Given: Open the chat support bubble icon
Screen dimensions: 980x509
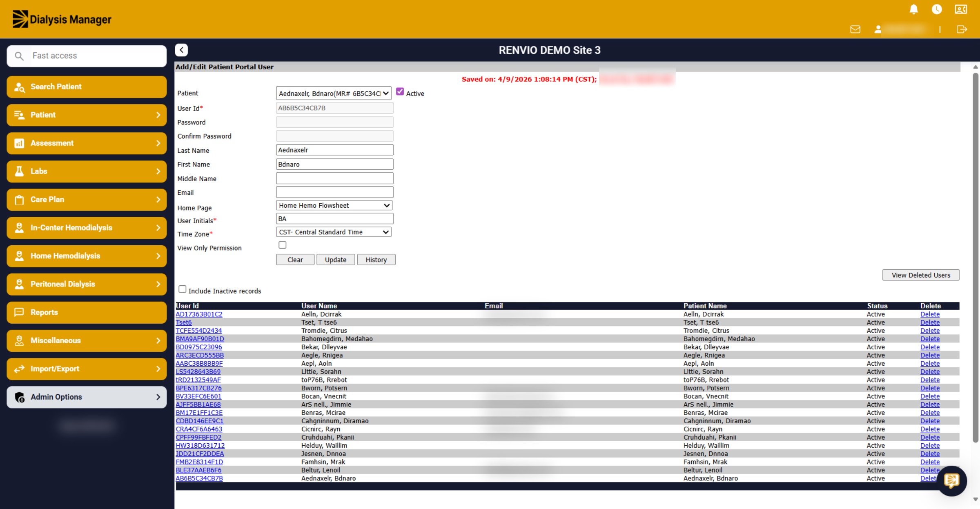Looking at the screenshot, I should [951, 480].
